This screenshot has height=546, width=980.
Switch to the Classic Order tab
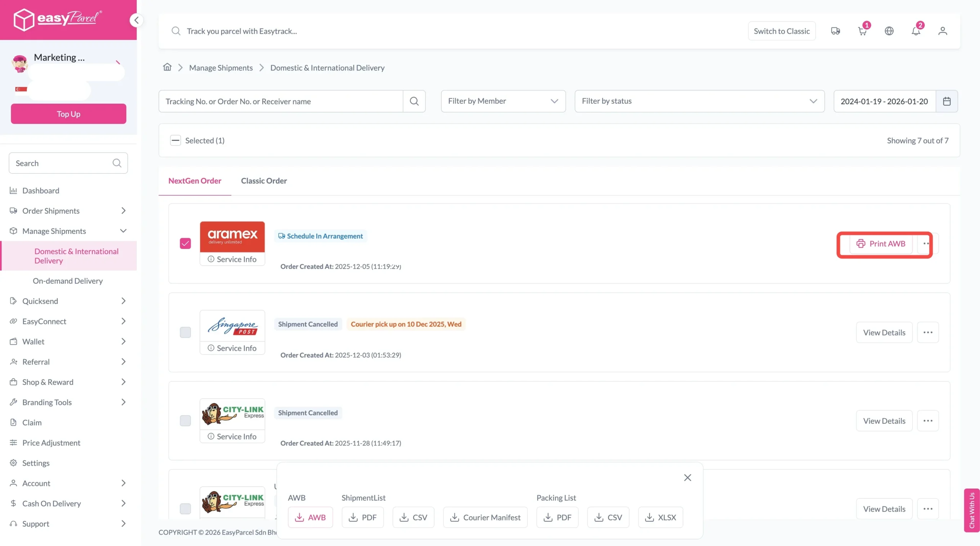click(264, 181)
